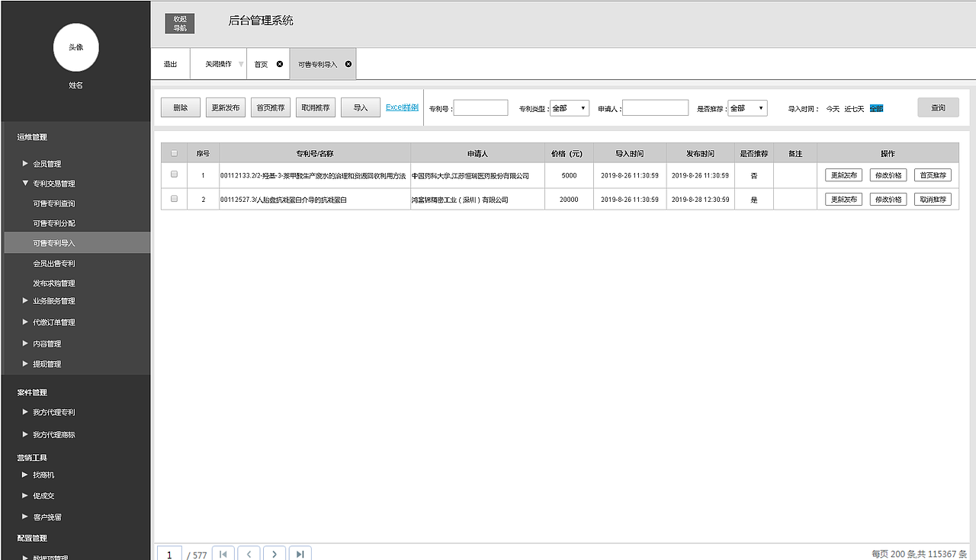
Task: Check the checkbox for row 2
Action: coord(174,199)
